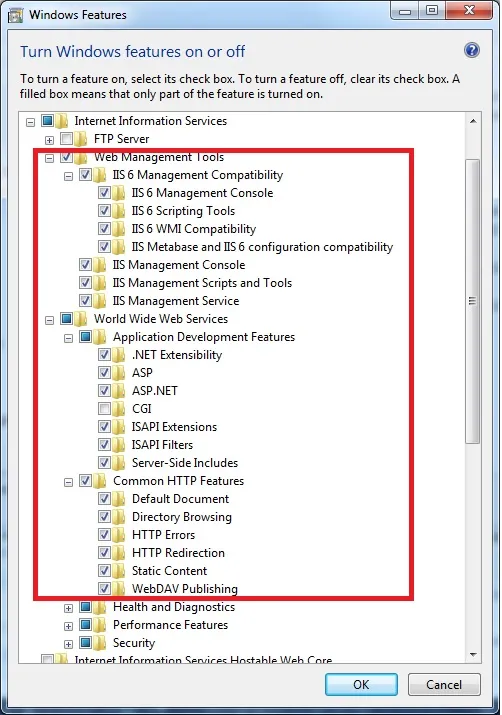Click the vertical scrollbar thumb

(x=472, y=301)
